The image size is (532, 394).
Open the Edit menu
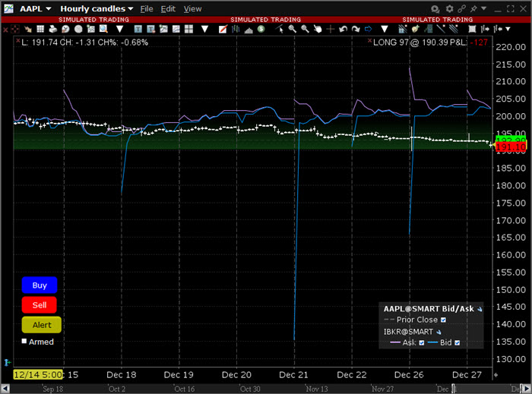click(x=168, y=9)
